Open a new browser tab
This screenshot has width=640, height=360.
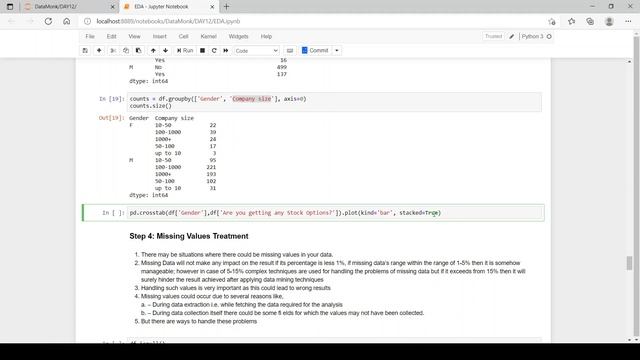227,7
